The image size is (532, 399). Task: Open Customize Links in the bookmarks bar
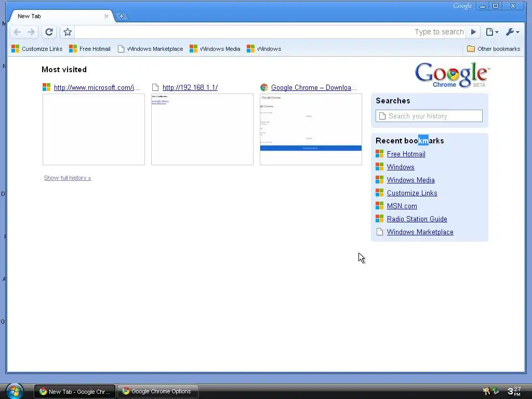[x=37, y=49]
